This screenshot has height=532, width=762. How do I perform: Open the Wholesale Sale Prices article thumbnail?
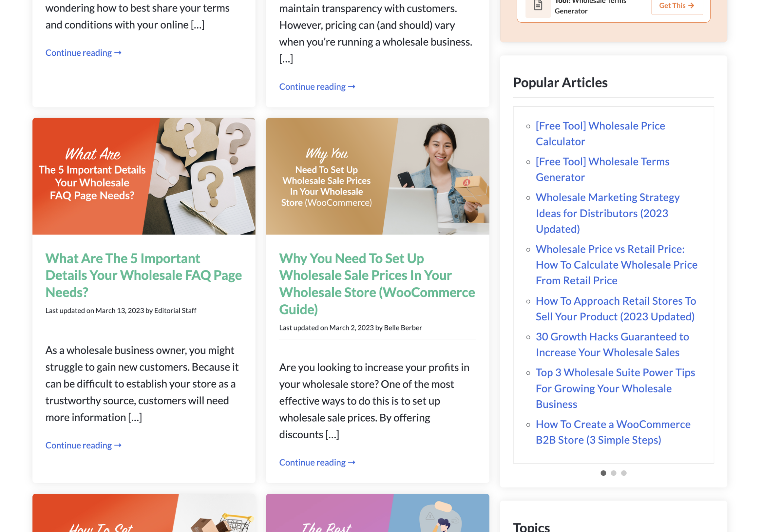click(x=377, y=176)
